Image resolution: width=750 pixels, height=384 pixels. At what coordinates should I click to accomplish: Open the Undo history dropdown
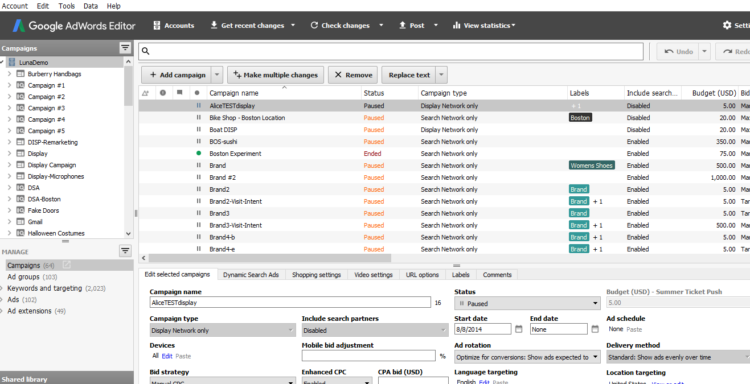coord(705,52)
